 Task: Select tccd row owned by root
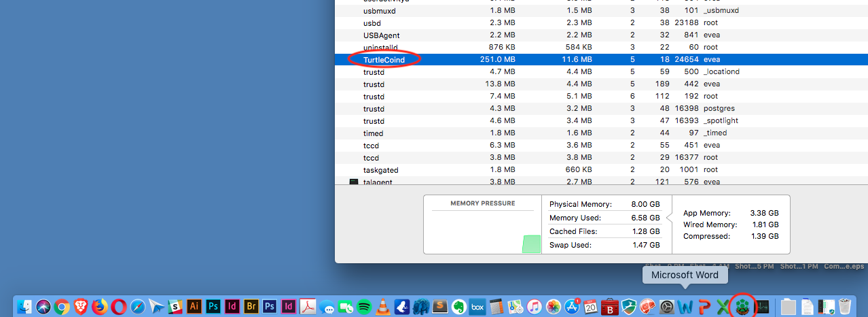(x=602, y=158)
